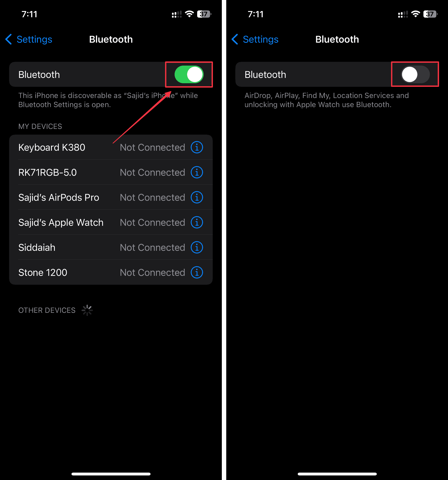Screen dimensions: 448x480
Task: Open info for Siddaiah device
Action: point(197,247)
